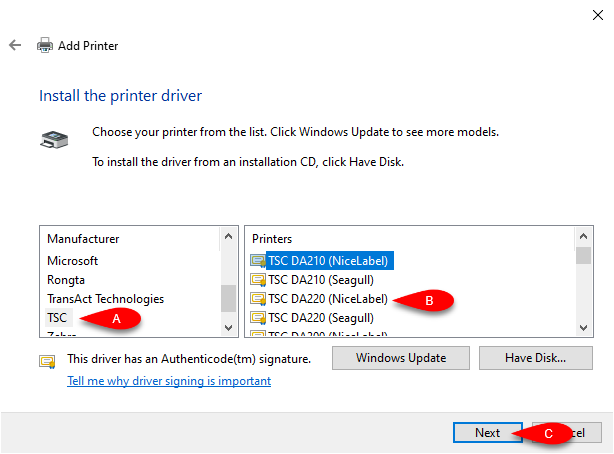Click Printers list scroll up arrow

(583, 236)
